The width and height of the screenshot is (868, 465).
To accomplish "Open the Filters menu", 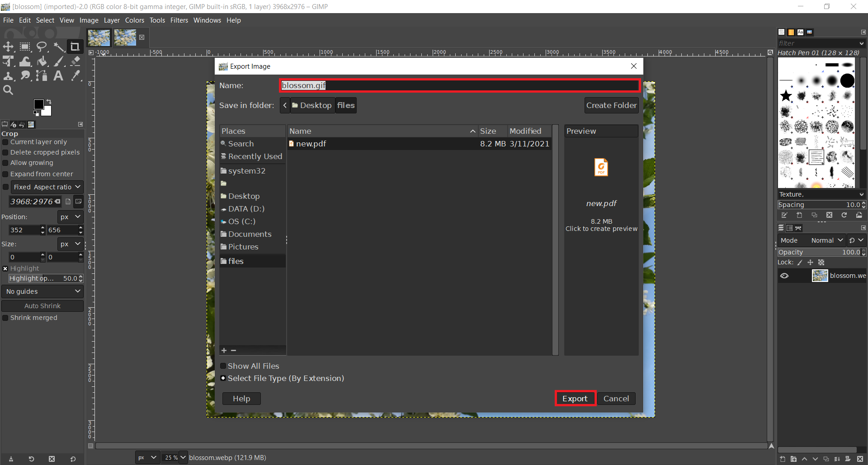I will tap(179, 20).
